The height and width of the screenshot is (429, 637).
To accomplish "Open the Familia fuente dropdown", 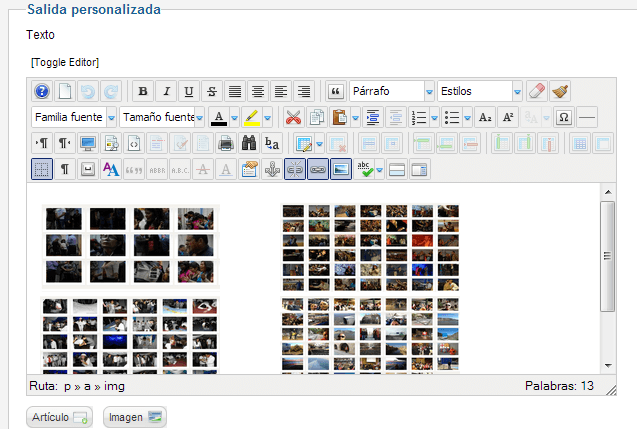I will click(74, 117).
